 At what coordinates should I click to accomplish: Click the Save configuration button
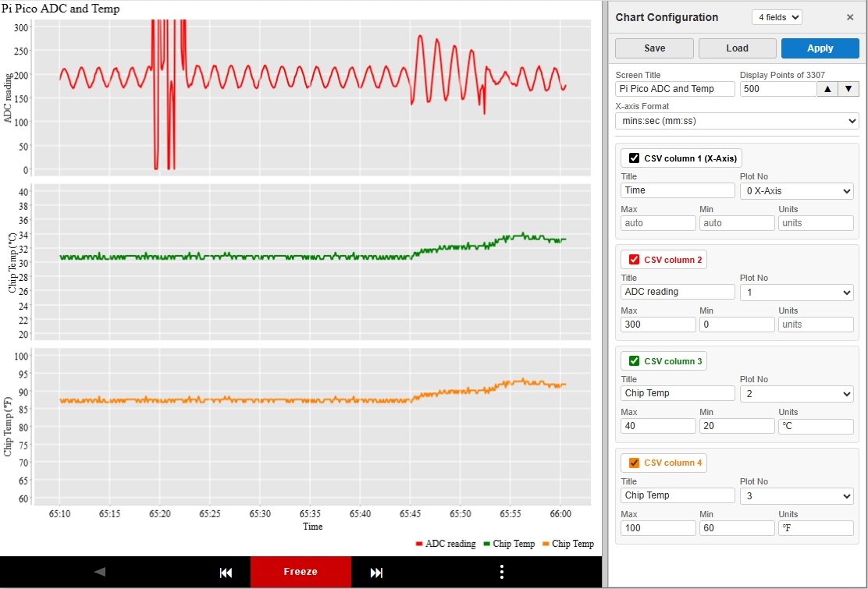coord(654,48)
